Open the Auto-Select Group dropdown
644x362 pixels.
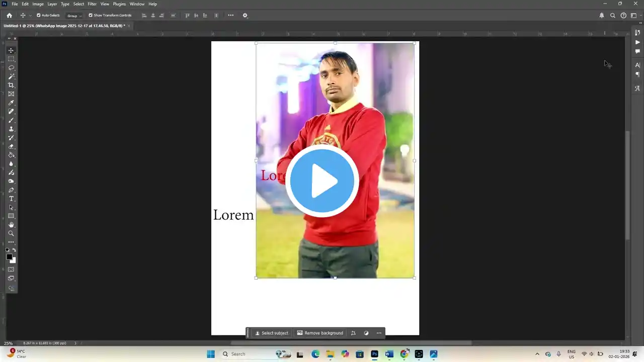coord(74,16)
